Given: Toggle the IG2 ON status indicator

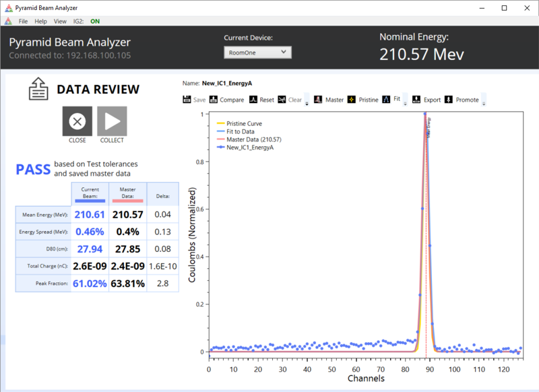Looking at the screenshot, I should coord(95,22).
